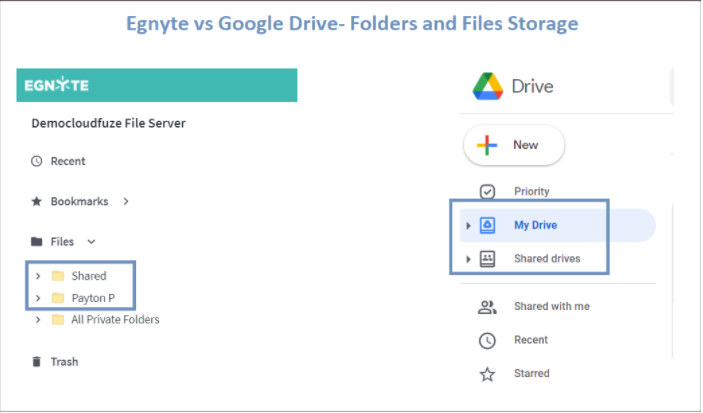Click the Democloudfuze File Server title
The image size is (703, 413).
108,123
